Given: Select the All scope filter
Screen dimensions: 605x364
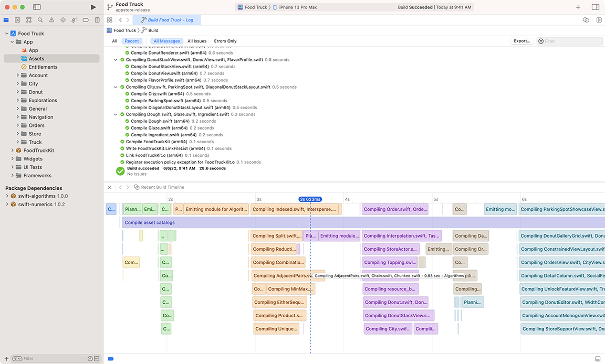Looking at the screenshot, I should coord(114,41).
